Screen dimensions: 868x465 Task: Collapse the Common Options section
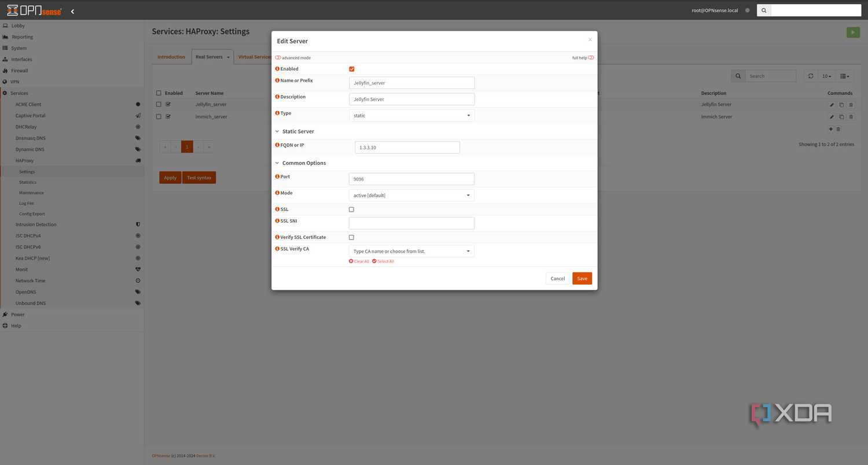pyautogui.click(x=277, y=163)
